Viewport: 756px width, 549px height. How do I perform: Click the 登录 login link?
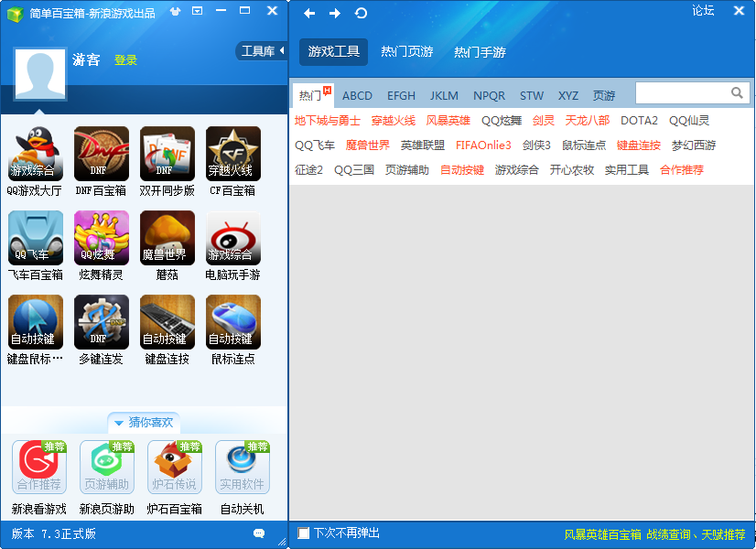(x=125, y=60)
